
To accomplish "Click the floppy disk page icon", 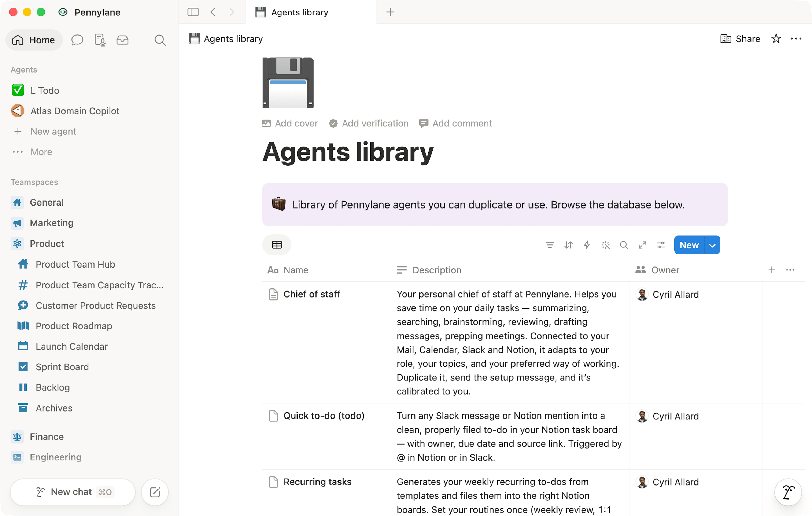I will point(288,83).
